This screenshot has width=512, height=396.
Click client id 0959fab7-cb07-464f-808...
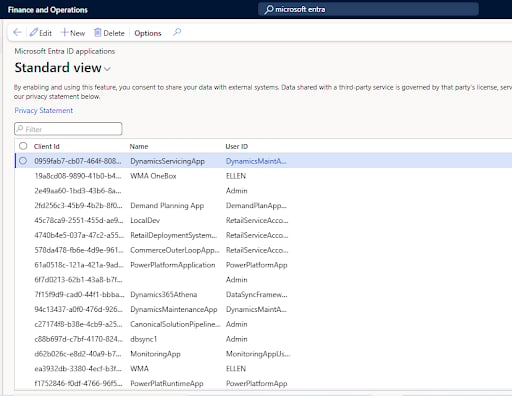click(x=78, y=161)
